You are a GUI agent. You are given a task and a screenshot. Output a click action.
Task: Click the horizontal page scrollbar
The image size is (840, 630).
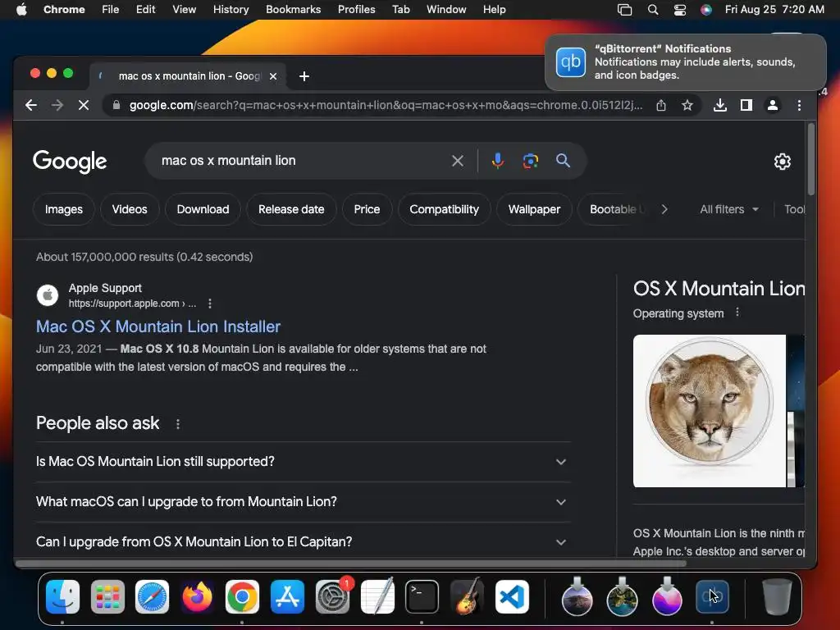click(351, 564)
